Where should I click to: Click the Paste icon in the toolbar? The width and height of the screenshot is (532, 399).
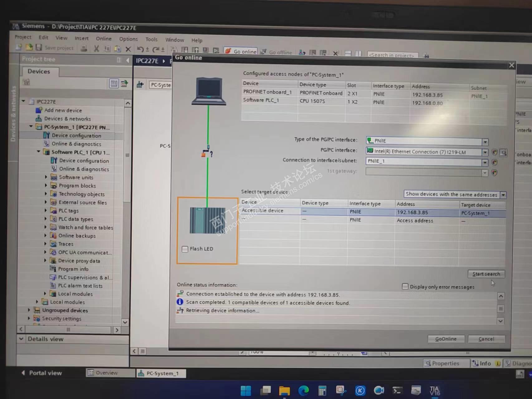tap(118, 49)
